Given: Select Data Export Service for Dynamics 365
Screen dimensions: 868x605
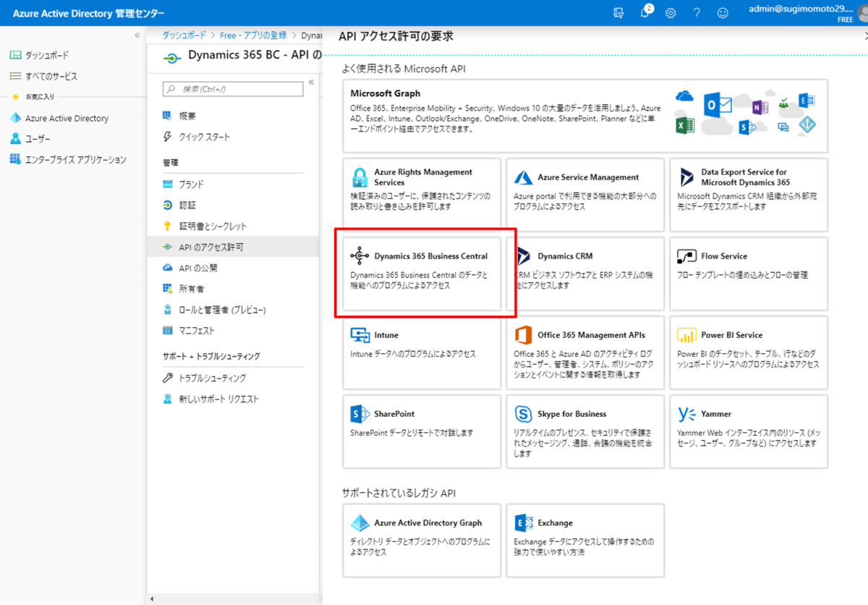Looking at the screenshot, I should click(x=749, y=195).
